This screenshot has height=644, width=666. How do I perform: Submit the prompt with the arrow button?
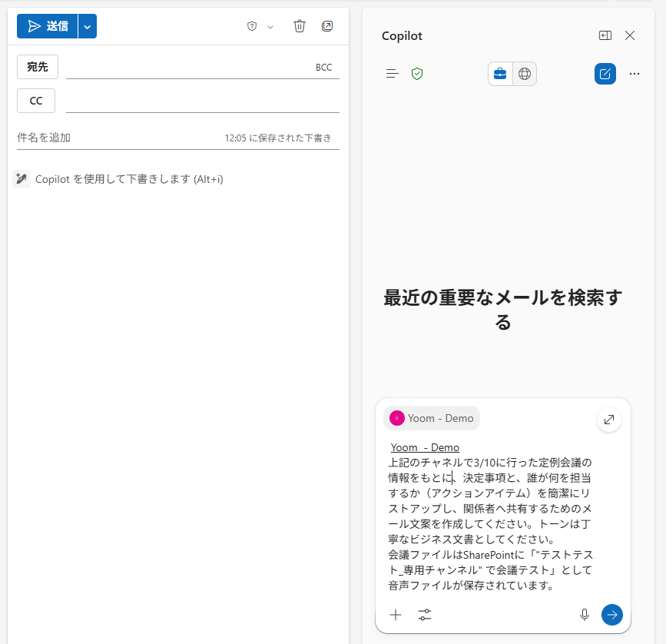612,615
